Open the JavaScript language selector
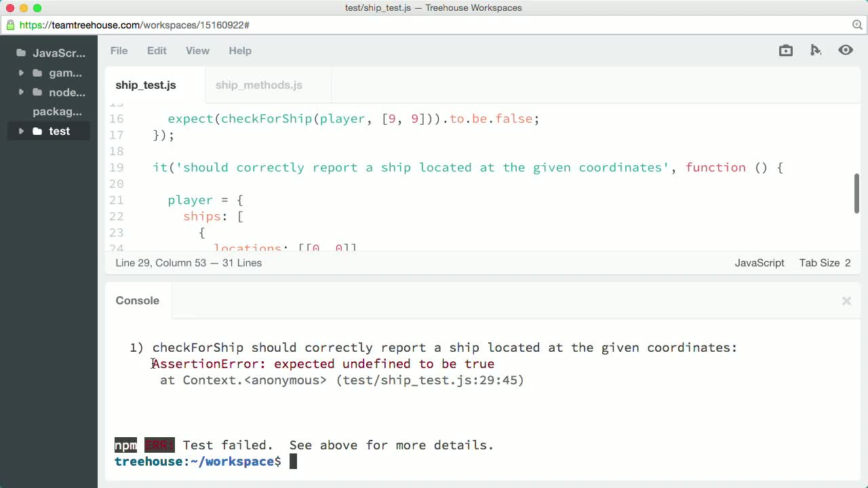Image resolution: width=868 pixels, height=488 pixels. pos(759,263)
